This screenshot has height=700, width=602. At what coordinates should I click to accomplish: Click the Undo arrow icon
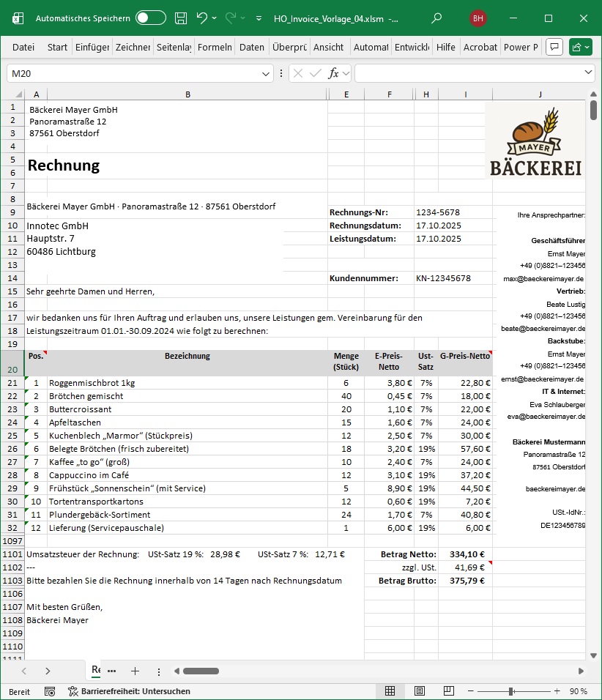(202, 18)
